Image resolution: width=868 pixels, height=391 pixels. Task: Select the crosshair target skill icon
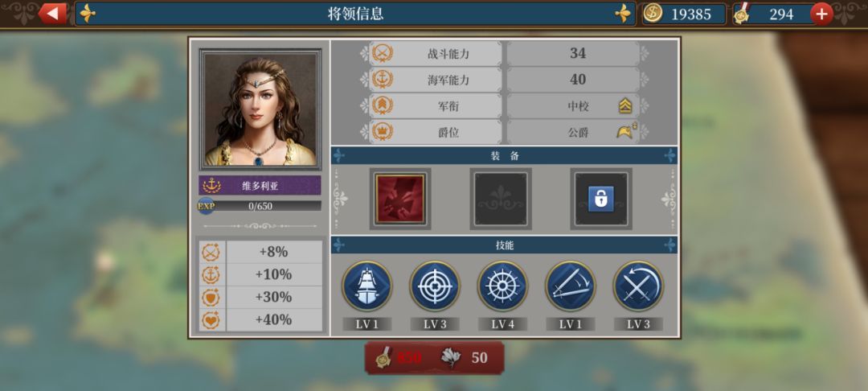point(435,286)
